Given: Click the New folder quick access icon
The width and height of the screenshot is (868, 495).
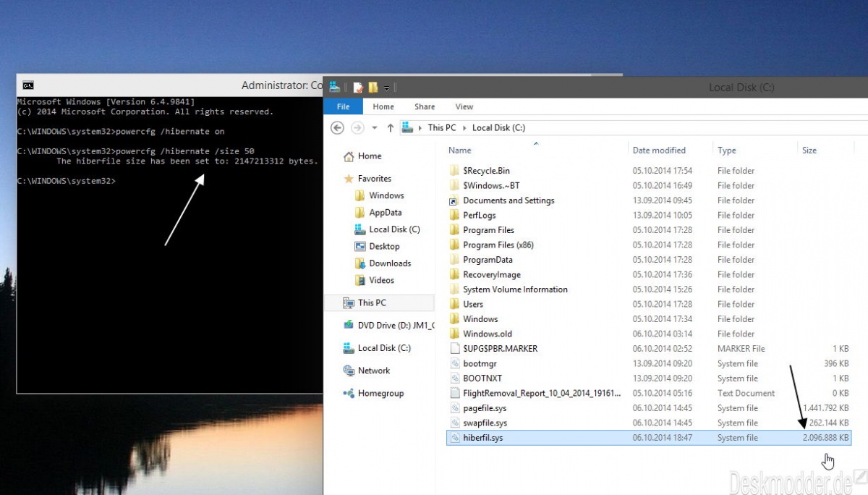Looking at the screenshot, I should (373, 88).
